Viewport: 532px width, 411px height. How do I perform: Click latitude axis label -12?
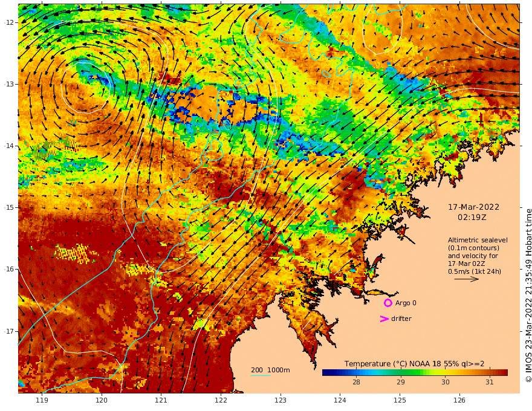(x=9, y=22)
